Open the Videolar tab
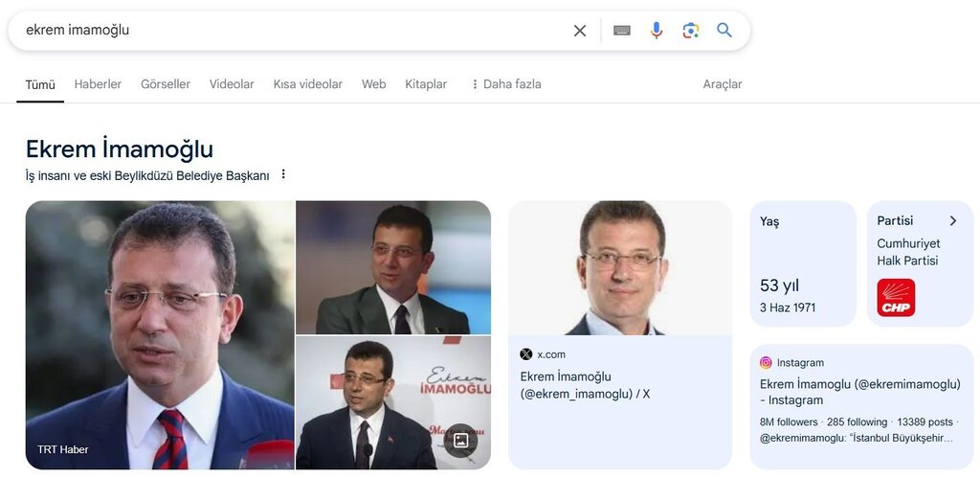 coord(232,84)
